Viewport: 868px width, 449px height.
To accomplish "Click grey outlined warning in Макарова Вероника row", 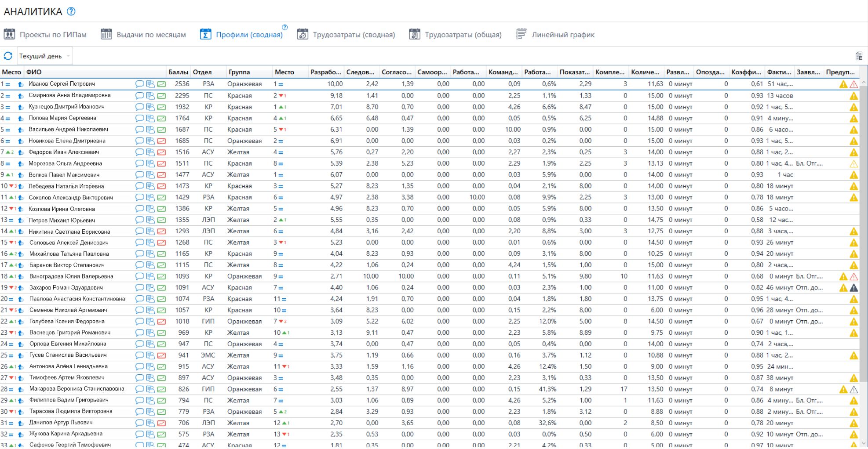I will tap(853, 389).
